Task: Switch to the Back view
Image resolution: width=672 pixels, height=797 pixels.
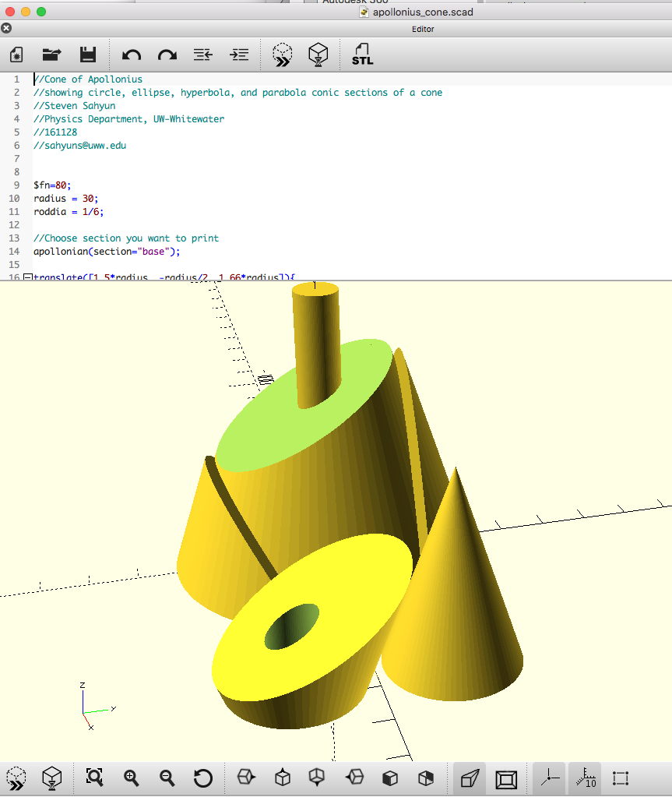Action: 426,778
